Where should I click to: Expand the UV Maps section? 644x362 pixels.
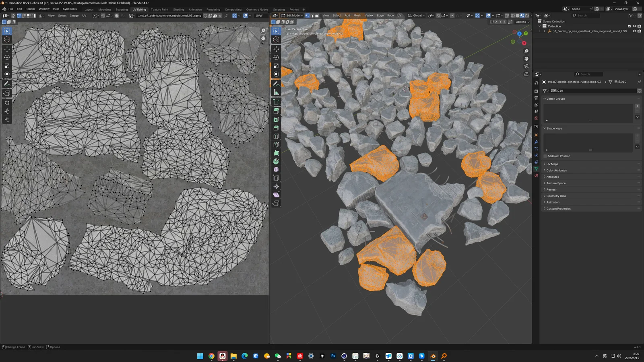(x=552, y=164)
